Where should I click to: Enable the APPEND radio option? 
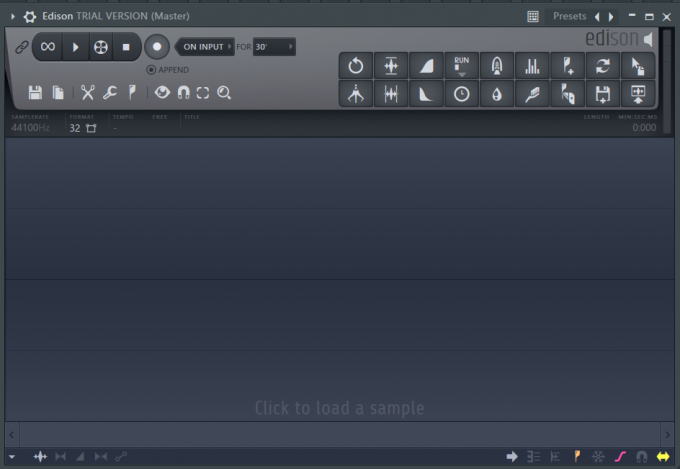(168, 70)
